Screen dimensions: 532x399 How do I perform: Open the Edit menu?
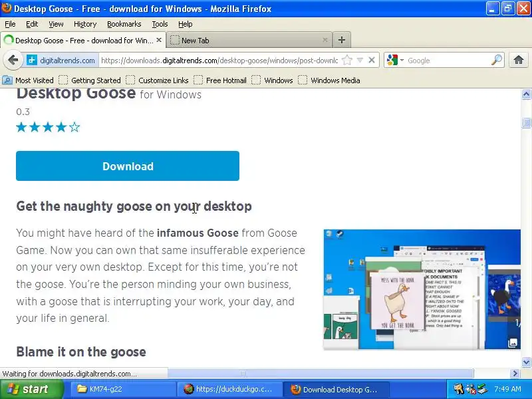click(32, 24)
